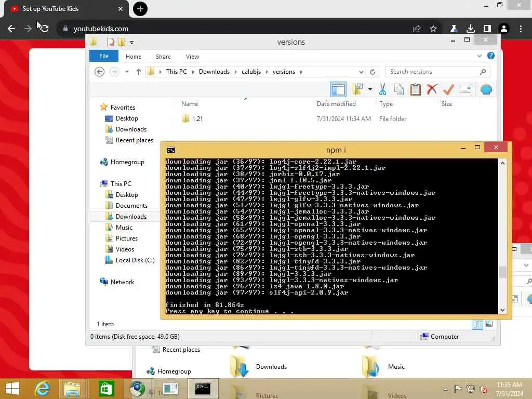Image resolution: width=532 pixels, height=399 pixels.
Task: Select Documents under This PC
Action: pos(131,206)
